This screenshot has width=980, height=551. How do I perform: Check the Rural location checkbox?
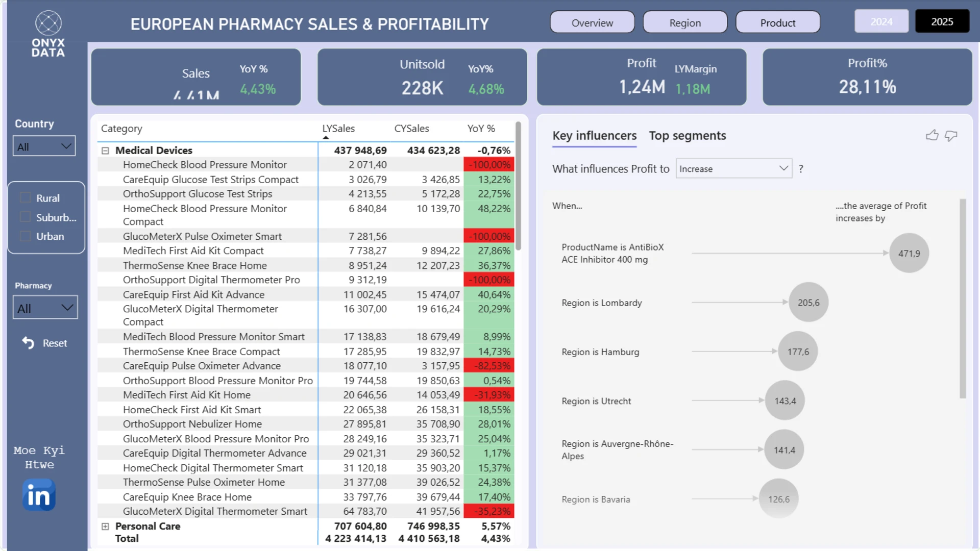pyautogui.click(x=25, y=197)
